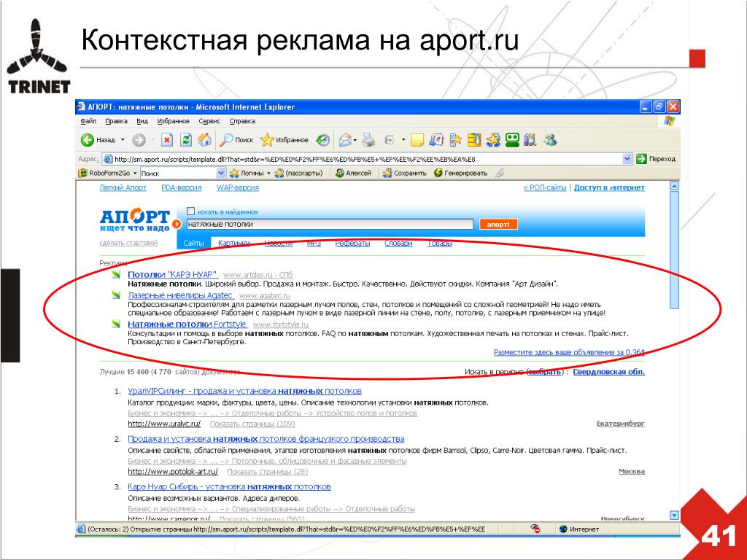Click the Назад back arrow button
747x560 pixels.
98,140
